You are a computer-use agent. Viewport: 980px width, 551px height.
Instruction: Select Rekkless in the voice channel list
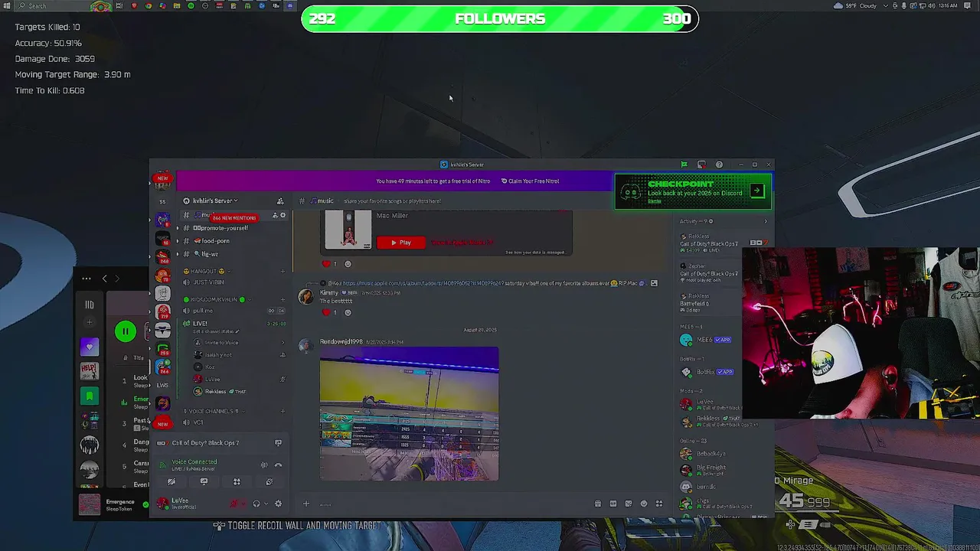click(x=220, y=392)
